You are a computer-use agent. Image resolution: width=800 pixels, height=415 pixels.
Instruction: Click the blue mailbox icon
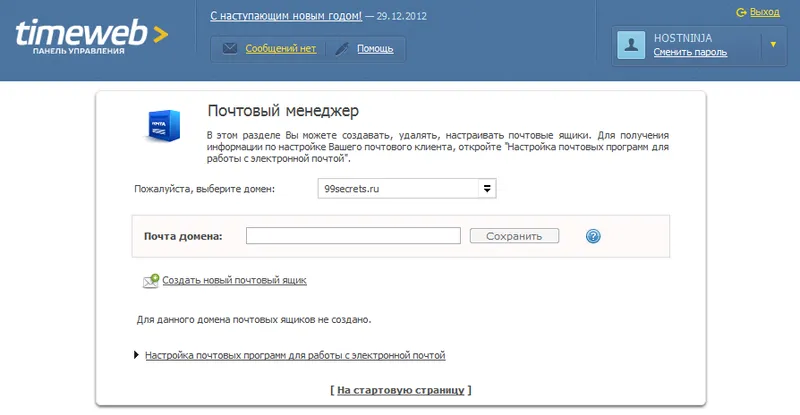point(163,126)
